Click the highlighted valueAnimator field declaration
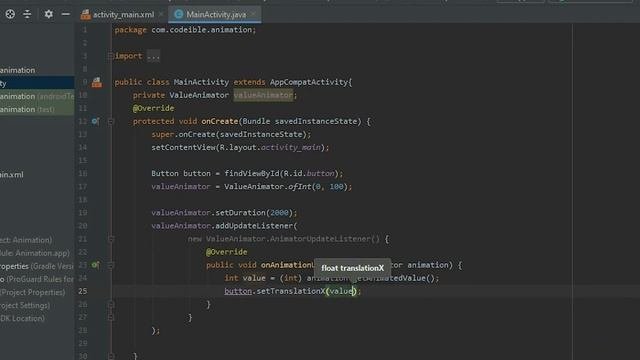 point(263,95)
